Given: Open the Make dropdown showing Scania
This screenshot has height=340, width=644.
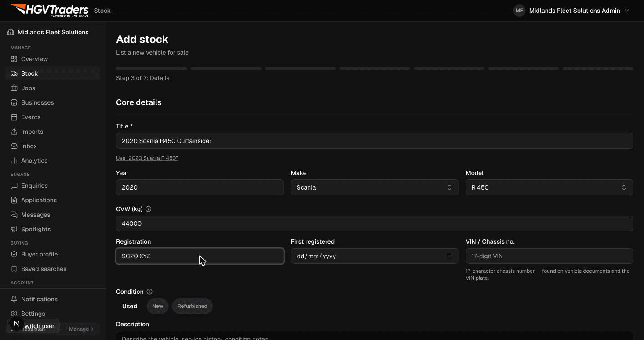Looking at the screenshot, I should click(375, 187).
